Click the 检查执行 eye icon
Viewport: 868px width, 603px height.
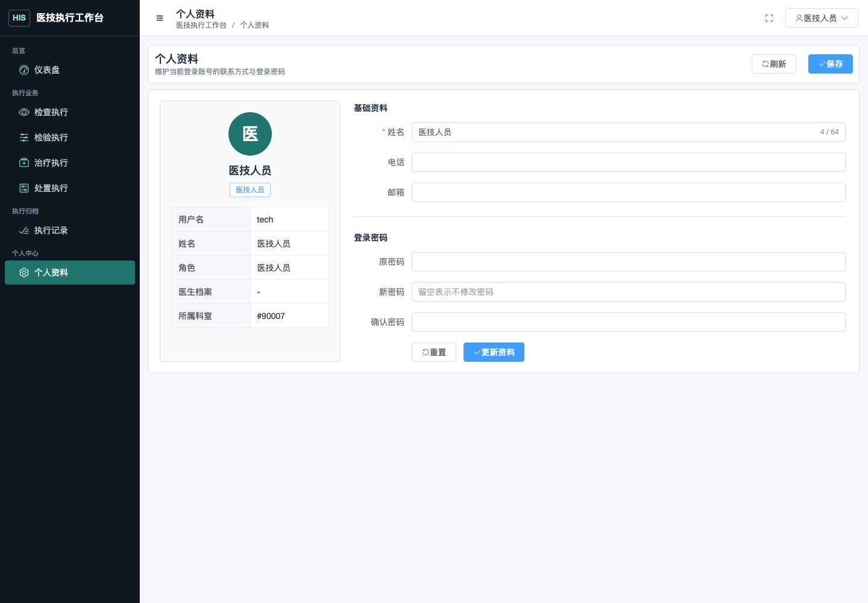(x=24, y=112)
